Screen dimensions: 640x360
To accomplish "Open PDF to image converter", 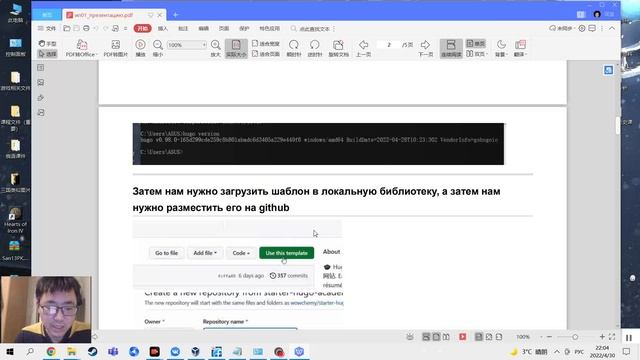I will click(x=116, y=48).
